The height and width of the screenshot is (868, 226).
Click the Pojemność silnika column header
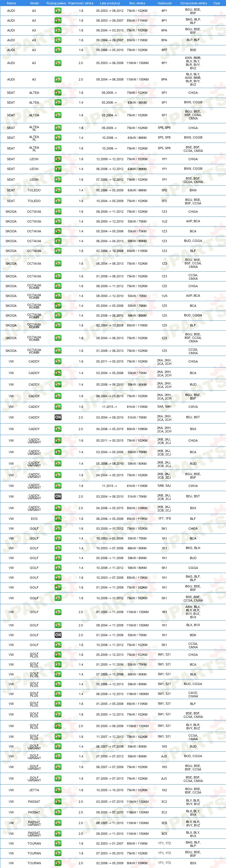81,3
